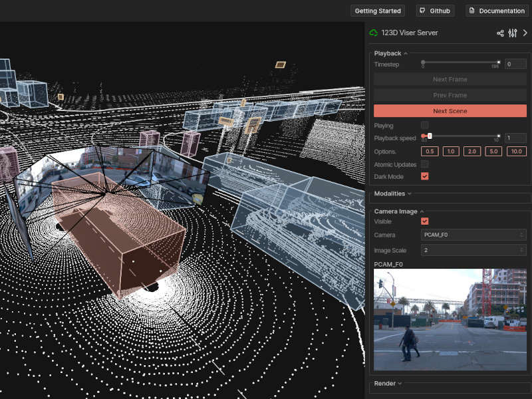Open Getting Started page
Image resolution: width=532 pixels, height=399 pixels.
coord(378,11)
